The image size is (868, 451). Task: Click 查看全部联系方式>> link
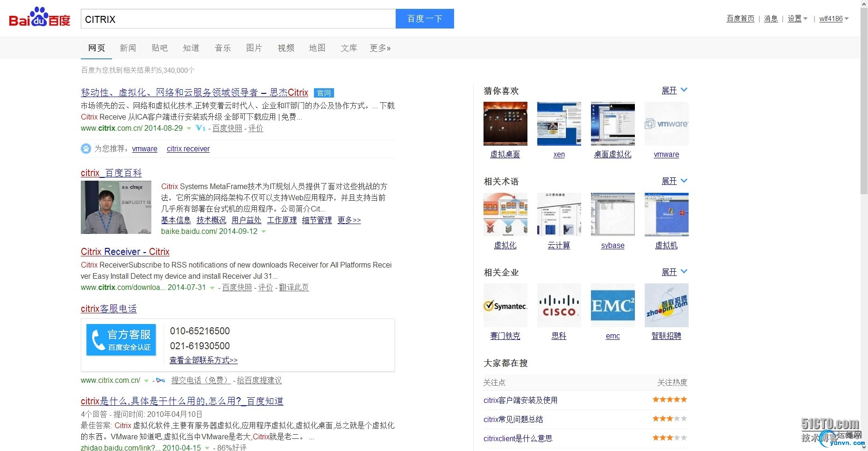pos(203,360)
